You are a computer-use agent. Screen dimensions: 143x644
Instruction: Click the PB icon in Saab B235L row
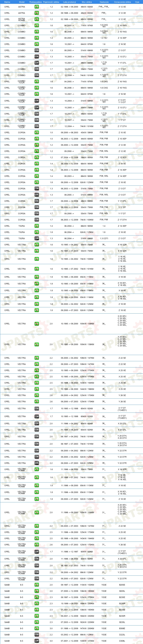[x=37, y=622]
